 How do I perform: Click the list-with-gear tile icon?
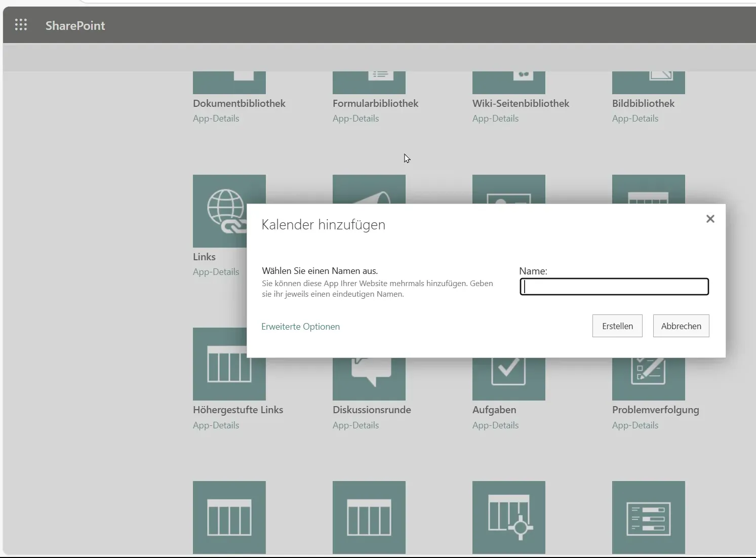click(509, 517)
